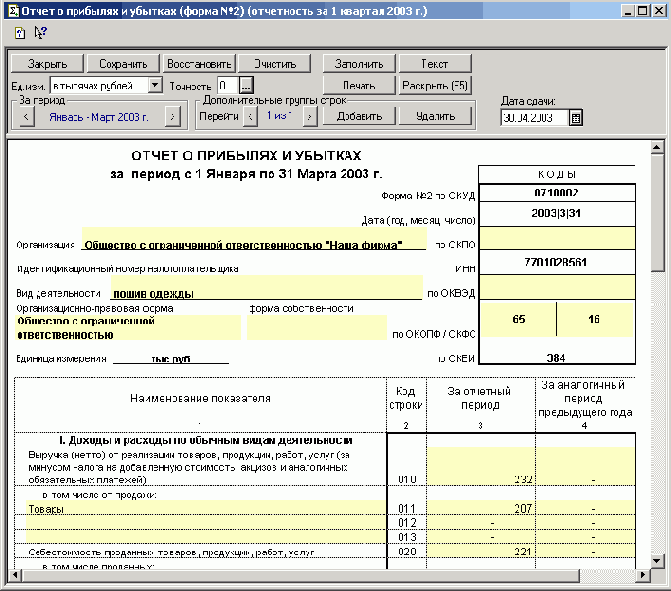The width and height of the screenshot is (671, 591).
Task: Click the empty ОКПО code cell
Action: 557,238
